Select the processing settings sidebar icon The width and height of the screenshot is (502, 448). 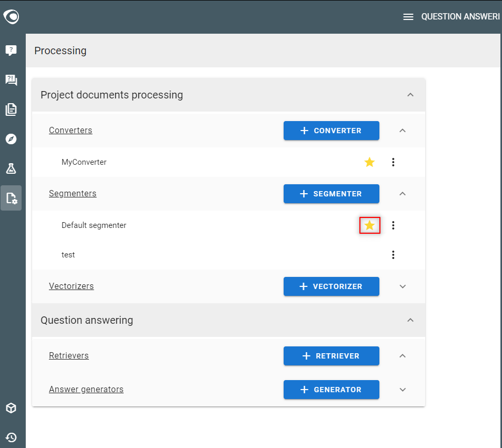(x=11, y=198)
